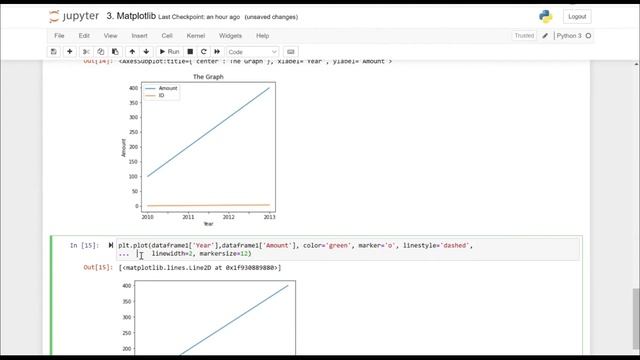Restart the kernel circular arrow icon
This screenshot has height=360, width=640.
[x=203, y=52]
